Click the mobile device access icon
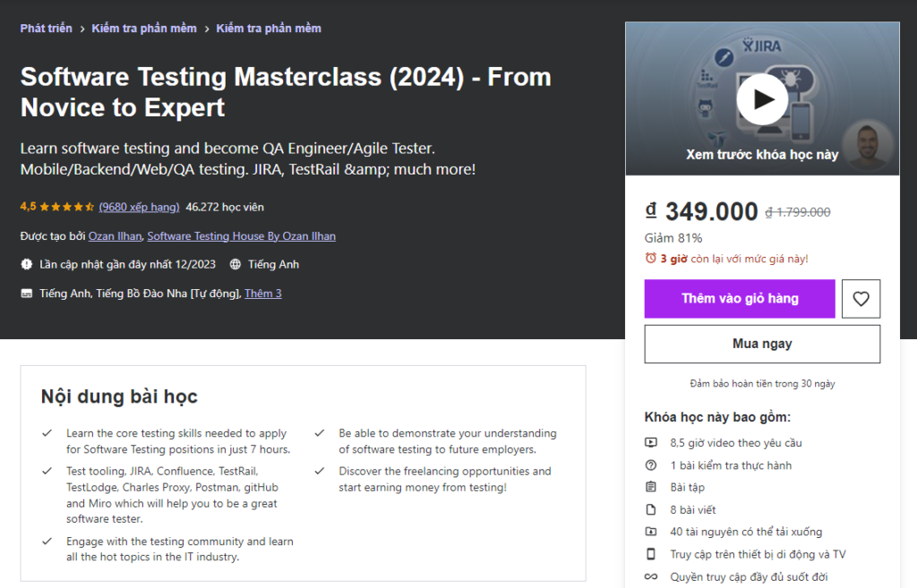 tap(651, 554)
